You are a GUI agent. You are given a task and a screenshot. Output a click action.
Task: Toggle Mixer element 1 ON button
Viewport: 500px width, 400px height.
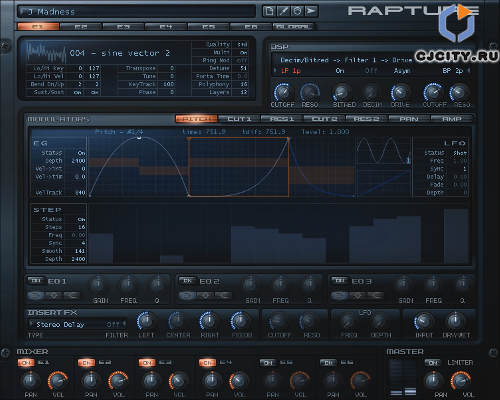pos(26,363)
